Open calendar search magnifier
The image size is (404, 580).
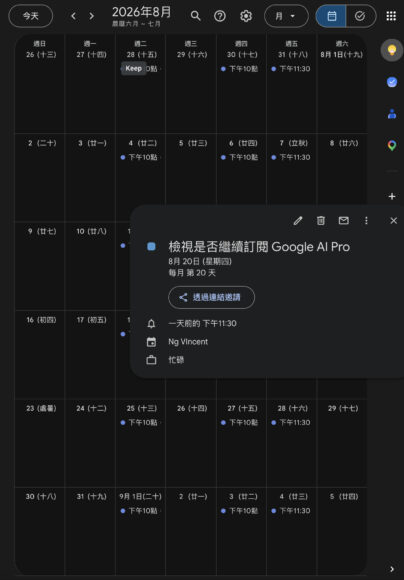pyautogui.click(x=195, y=16)
